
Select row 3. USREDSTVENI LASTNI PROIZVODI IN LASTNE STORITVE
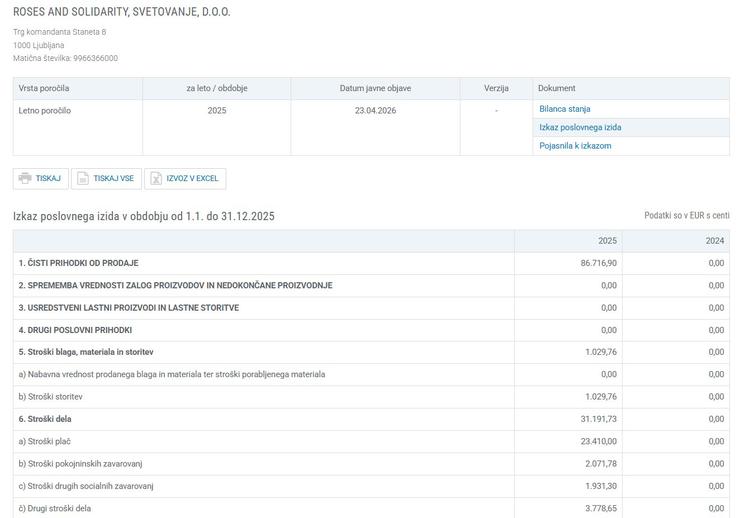coord(371,308)
